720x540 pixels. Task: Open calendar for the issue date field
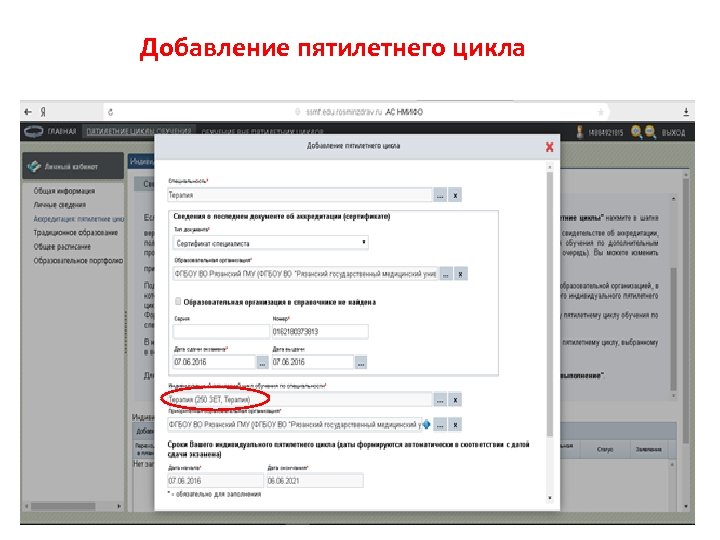(x=361, y=362)
